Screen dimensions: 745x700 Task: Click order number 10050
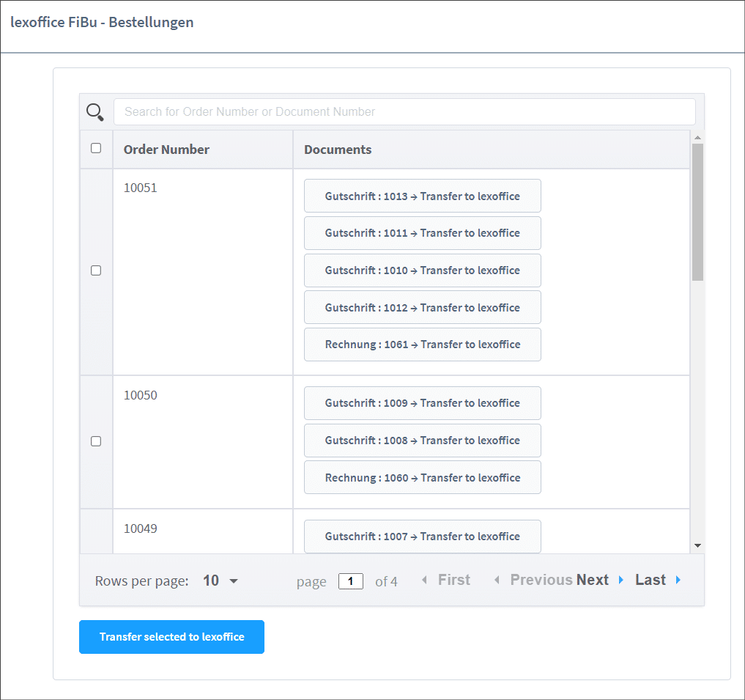coord(140,395)
